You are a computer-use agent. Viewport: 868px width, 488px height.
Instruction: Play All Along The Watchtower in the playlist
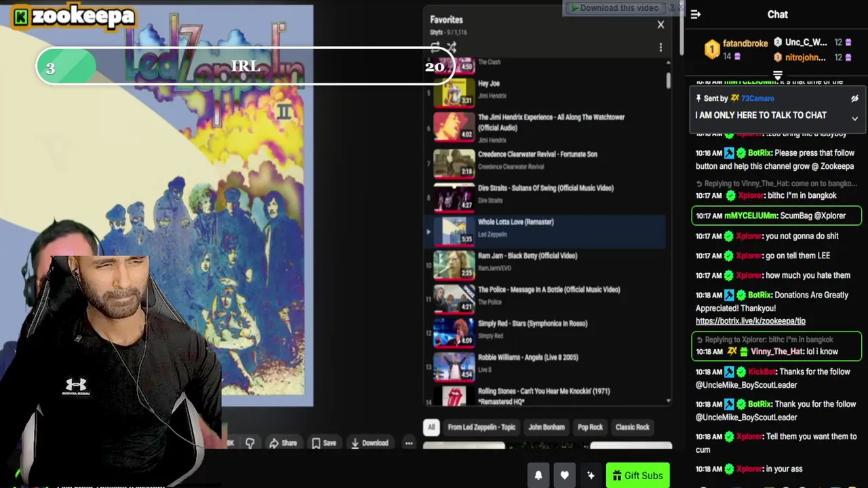[546, 128]
